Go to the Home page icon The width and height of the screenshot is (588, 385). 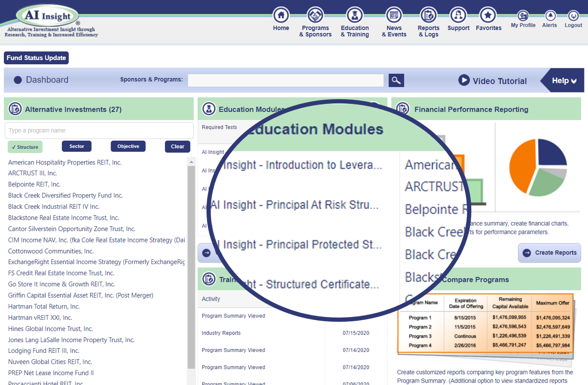(281, 16)
